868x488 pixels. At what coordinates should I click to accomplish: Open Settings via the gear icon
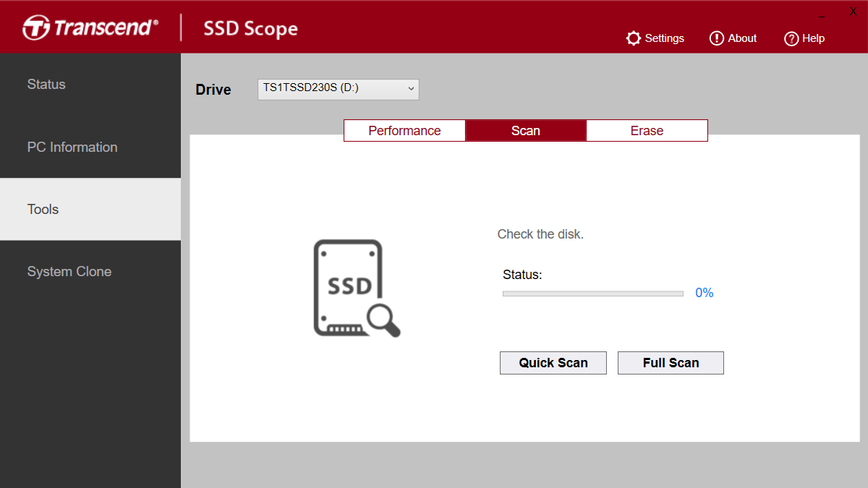[x=634, y=38]
